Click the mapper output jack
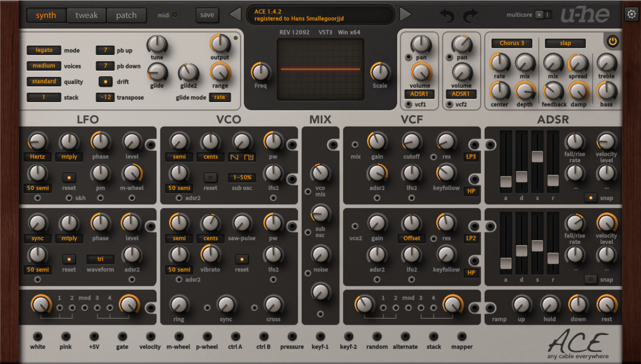641x364 pixels. [x=462, y=336]
